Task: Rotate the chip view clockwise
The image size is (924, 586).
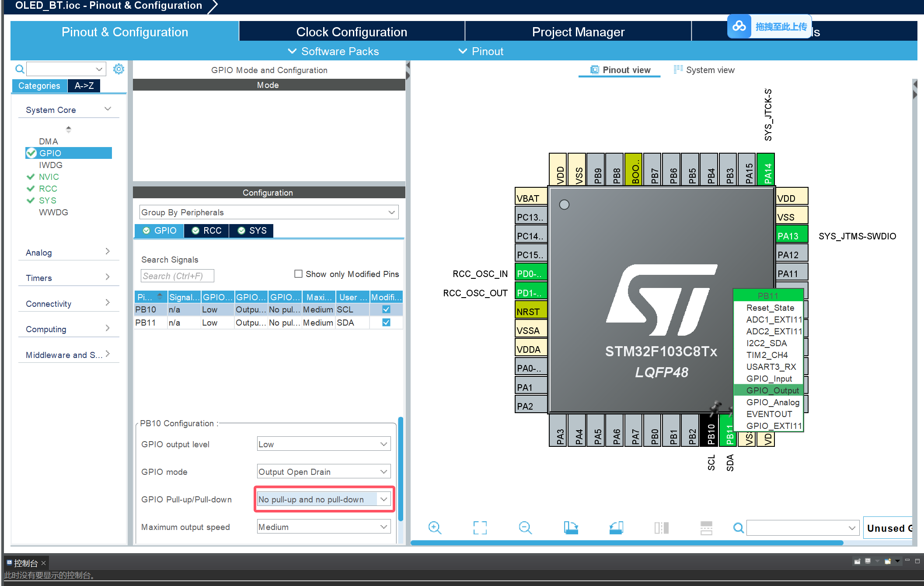Action: tap(571, 528)
